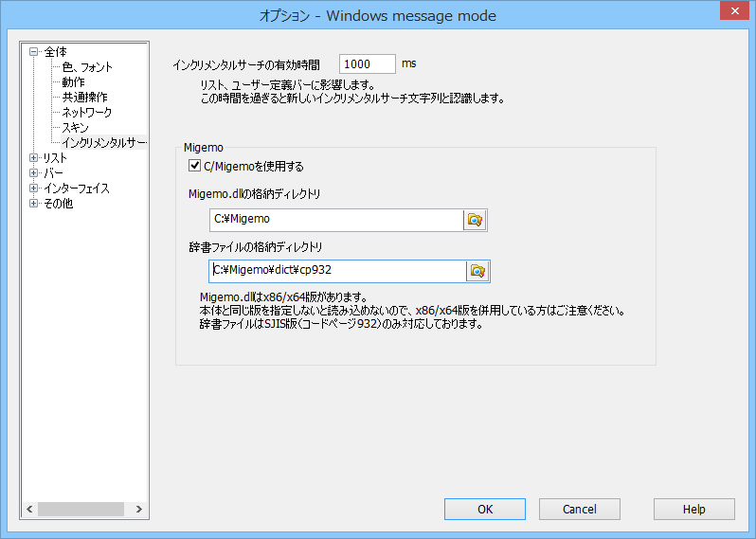Expand the リスト tree node
The image size is (756, 539).
[33, 157]
